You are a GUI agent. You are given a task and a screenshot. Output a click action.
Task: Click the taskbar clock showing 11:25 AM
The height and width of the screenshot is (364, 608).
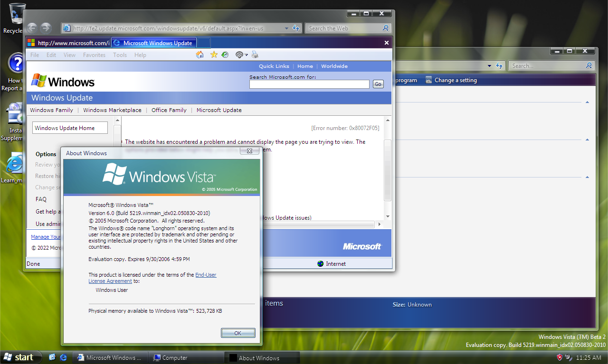coord(589,358)
